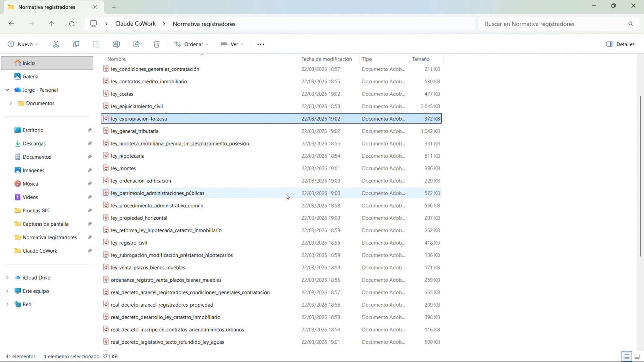Image resolution: width=644 pixels, height=362 pixels.
Task: Open the three-dots more options menu
Action: (x=260, y=44)
